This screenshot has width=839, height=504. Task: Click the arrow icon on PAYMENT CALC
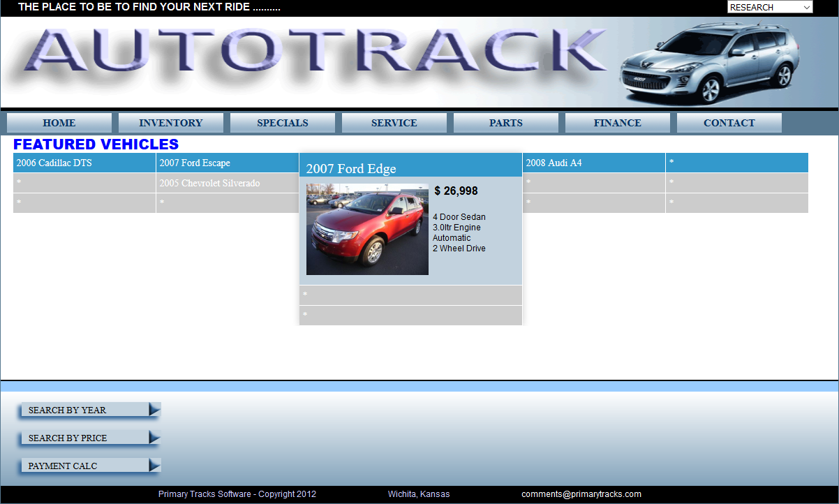[x=154, y=466]
